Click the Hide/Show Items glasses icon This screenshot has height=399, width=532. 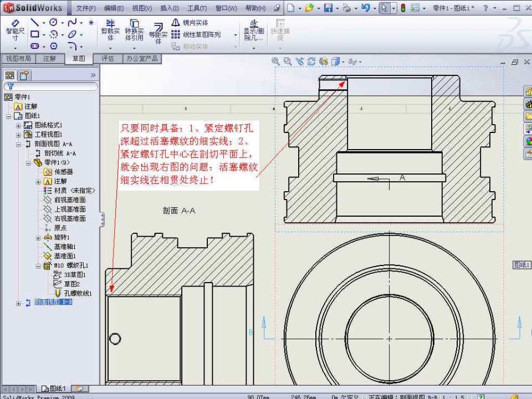point(352,62)
